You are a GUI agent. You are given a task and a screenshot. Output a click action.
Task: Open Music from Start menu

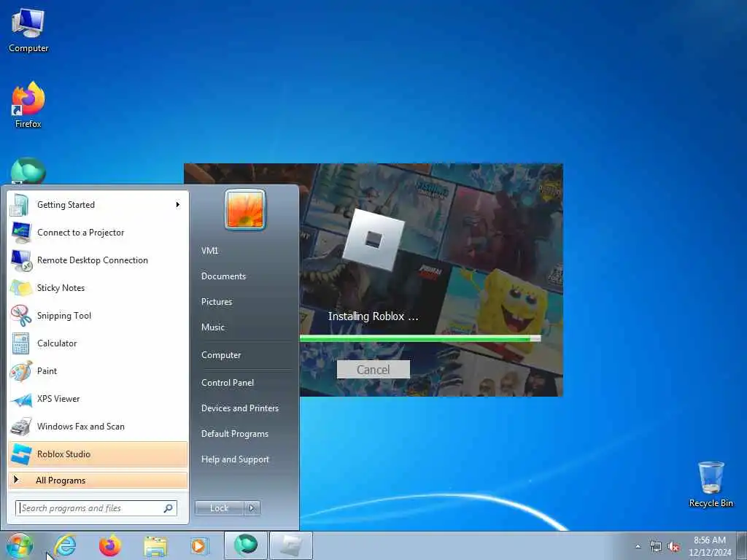(x=213, y=327)
